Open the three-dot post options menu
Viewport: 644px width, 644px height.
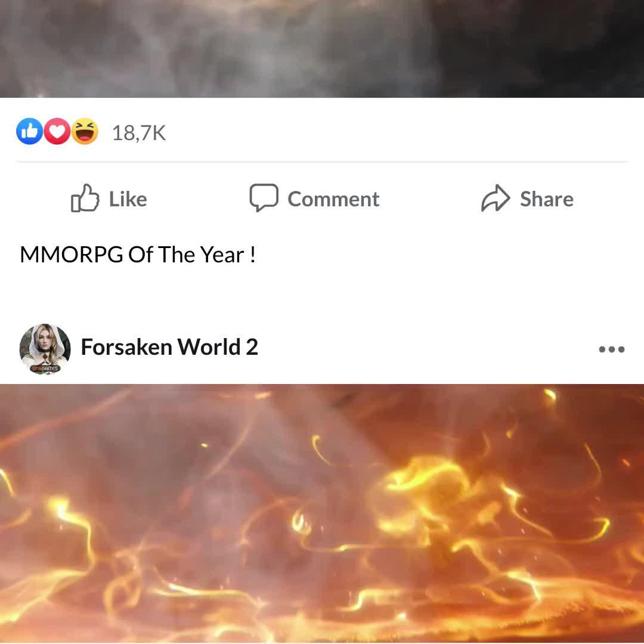[611, 349]
